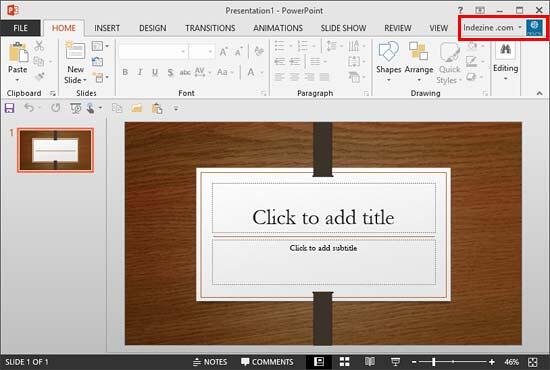This screenshot has height=370, width=550.
Task: Toggle text Shadow S button
Action: click(x=170, y=73)
